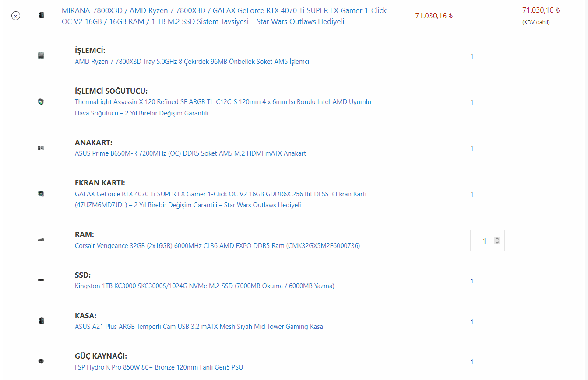Click the FSP Hydro K Pro power supply thumbnail
This screenshot has height=380, width=588.
pos(41,361)
